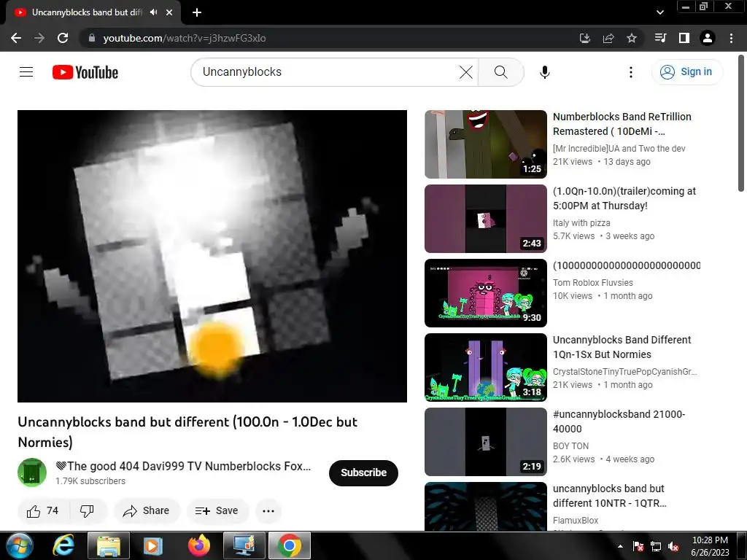Click on the video player

[x=212, y=256]
